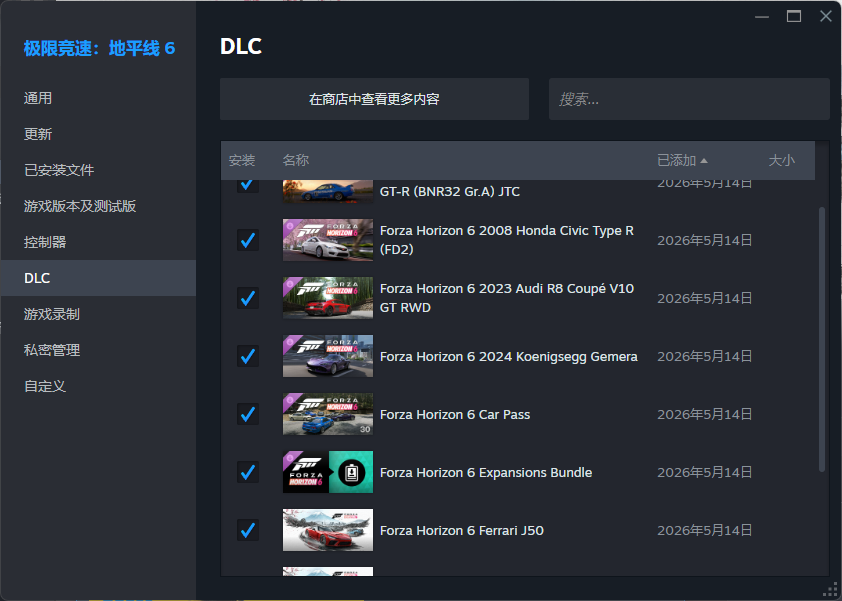This screenshot has width=842, height=601.
Task: Select Forza Horizon 6 Ferrari J50 title
Action: (x=462, y=531)
